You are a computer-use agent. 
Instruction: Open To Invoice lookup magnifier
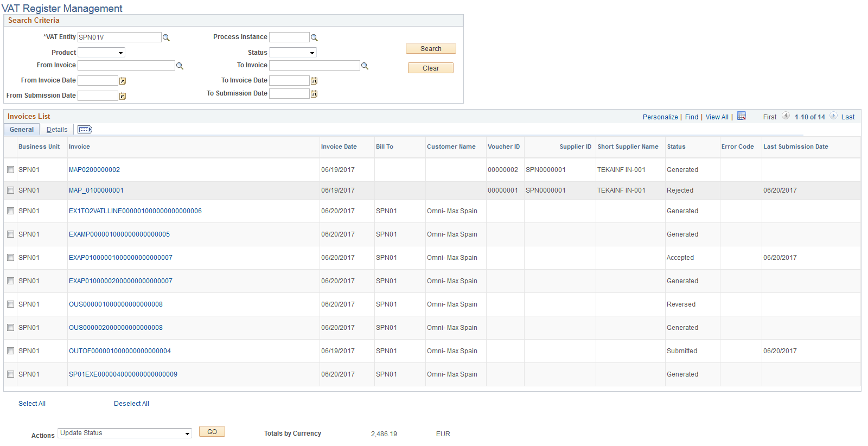point(365,66)
